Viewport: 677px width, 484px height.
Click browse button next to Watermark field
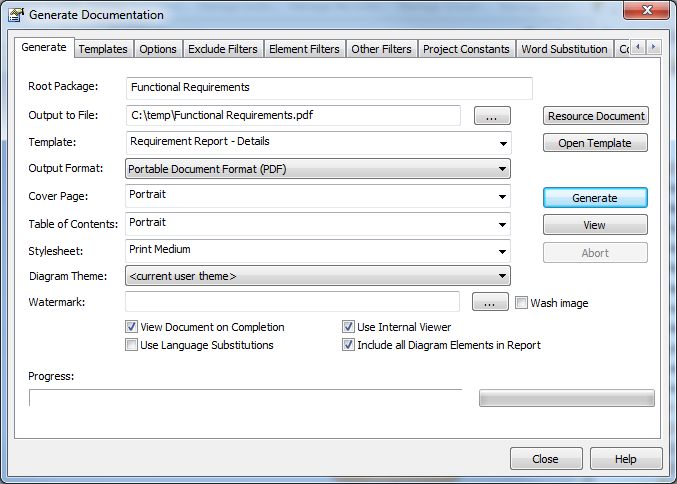[x=490, y=303]
